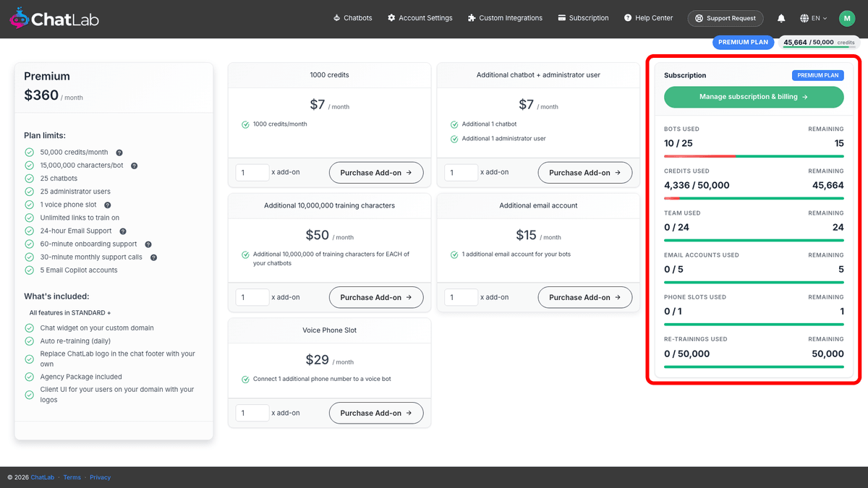Click check icon beside Agency Package included
This screenshot has height=488, width=868.
[30, 377]
